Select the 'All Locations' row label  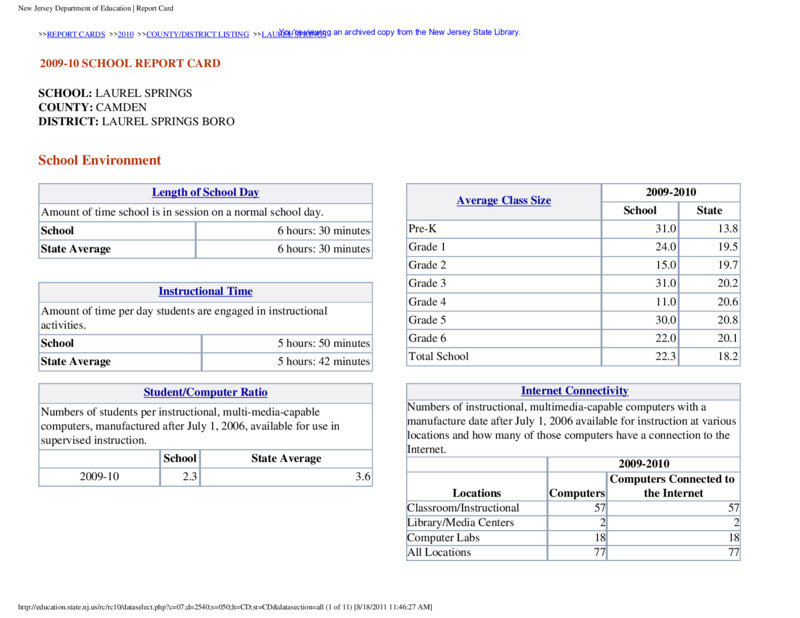[x=439, y=553]
